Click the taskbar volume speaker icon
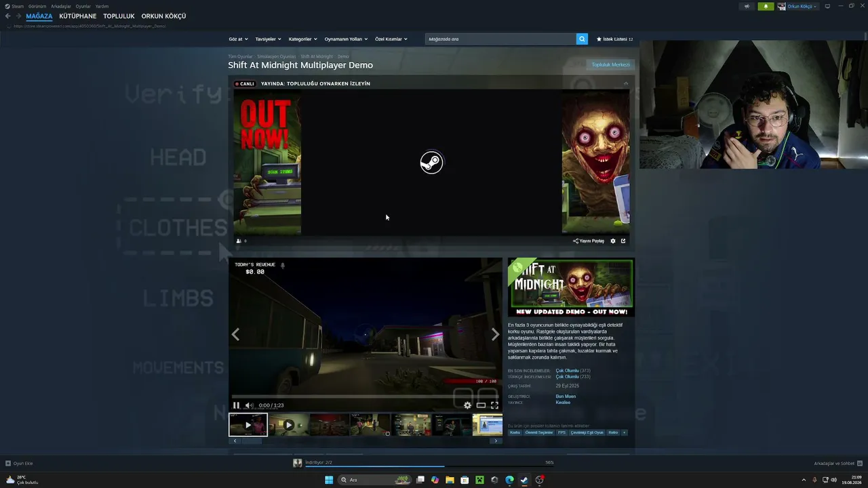The image size is (868, 488). 833,480
